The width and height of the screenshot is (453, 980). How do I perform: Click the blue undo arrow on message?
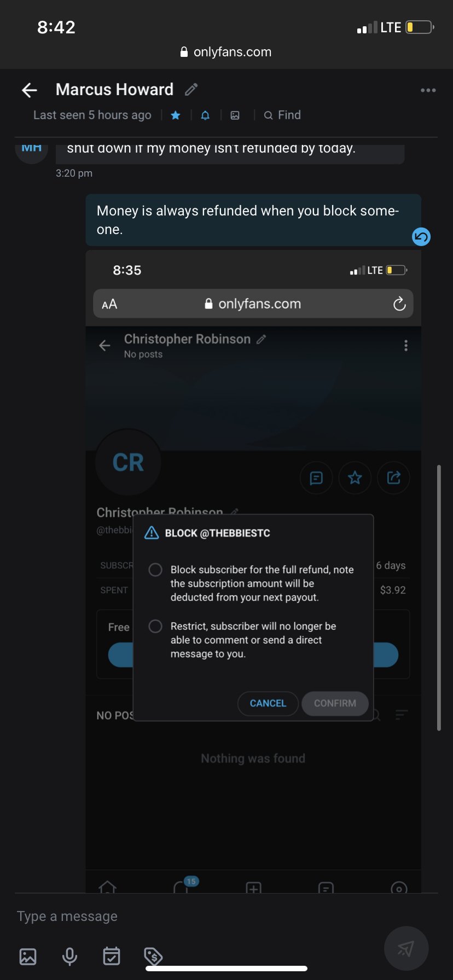coord(421,237)
